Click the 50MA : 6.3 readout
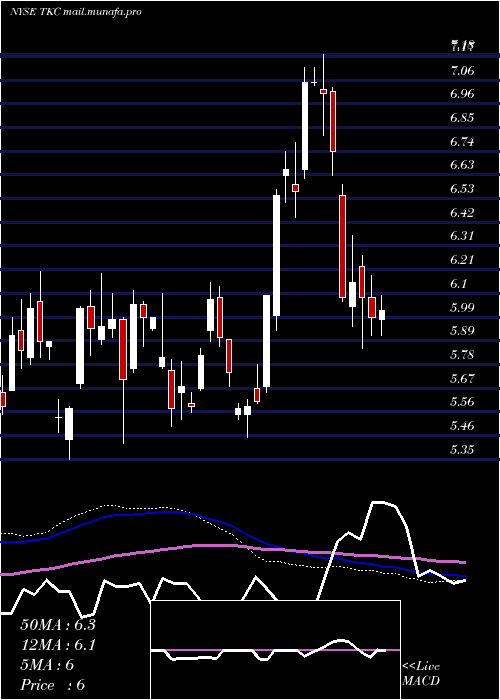 point(58,625)
